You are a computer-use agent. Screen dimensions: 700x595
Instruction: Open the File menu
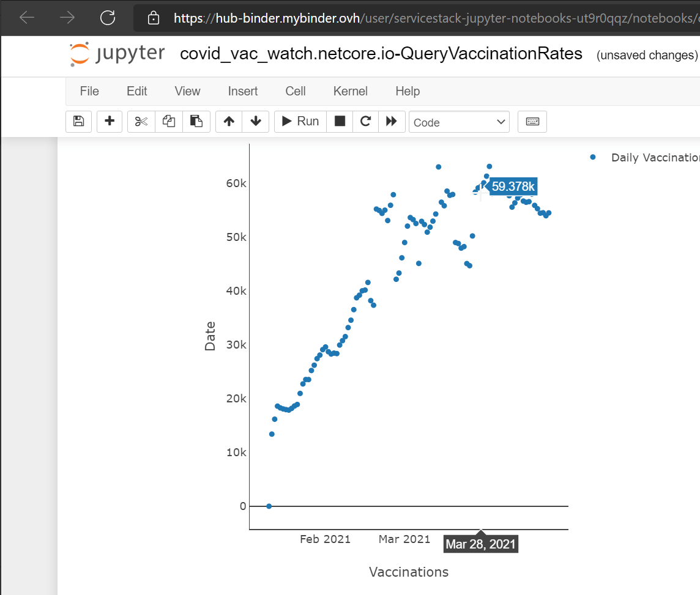[89, 91]
